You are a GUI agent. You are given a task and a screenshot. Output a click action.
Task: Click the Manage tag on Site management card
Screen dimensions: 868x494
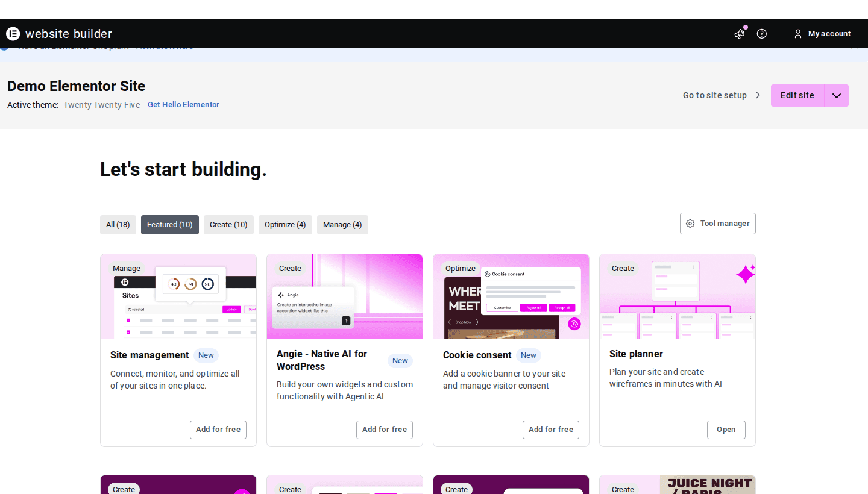point(127,269)
